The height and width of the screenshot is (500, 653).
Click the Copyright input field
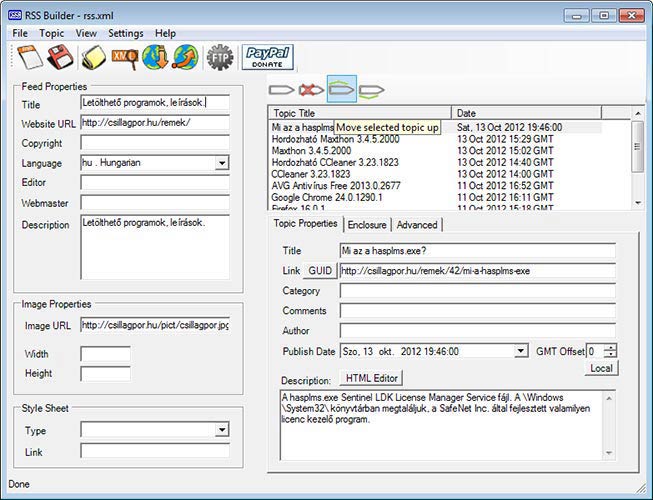(x=155, y=142)
